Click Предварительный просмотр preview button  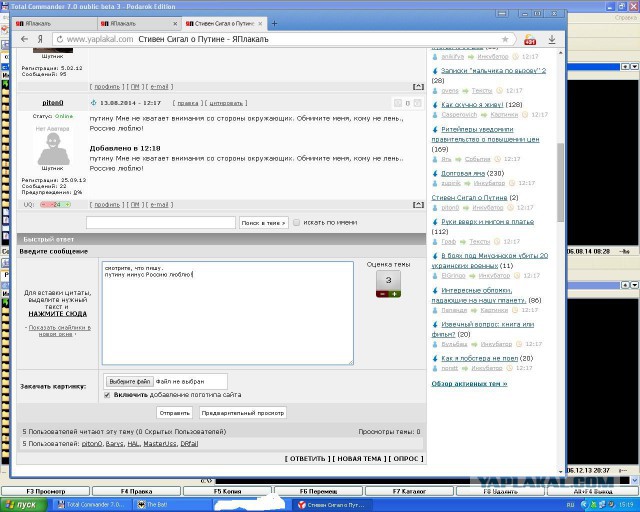click(x=243, y=412)
